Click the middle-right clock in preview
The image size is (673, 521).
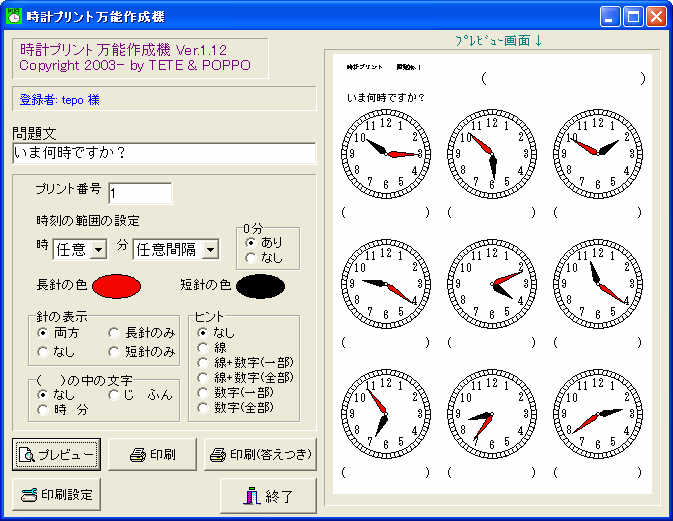[x=598, y=284]
